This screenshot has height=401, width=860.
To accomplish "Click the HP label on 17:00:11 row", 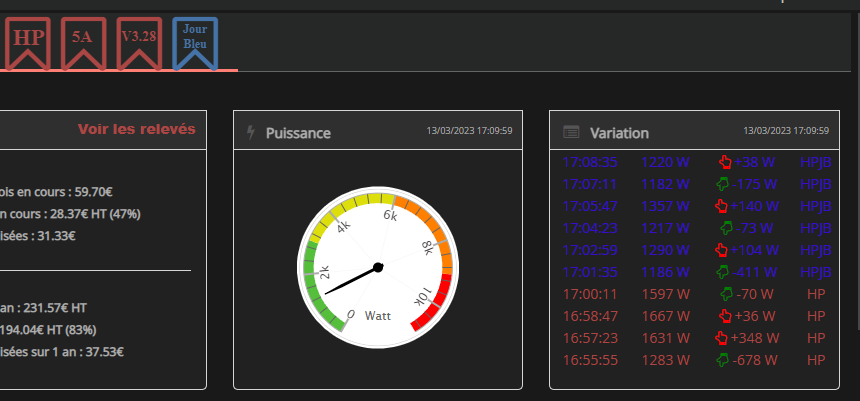I will click(816, 294).
